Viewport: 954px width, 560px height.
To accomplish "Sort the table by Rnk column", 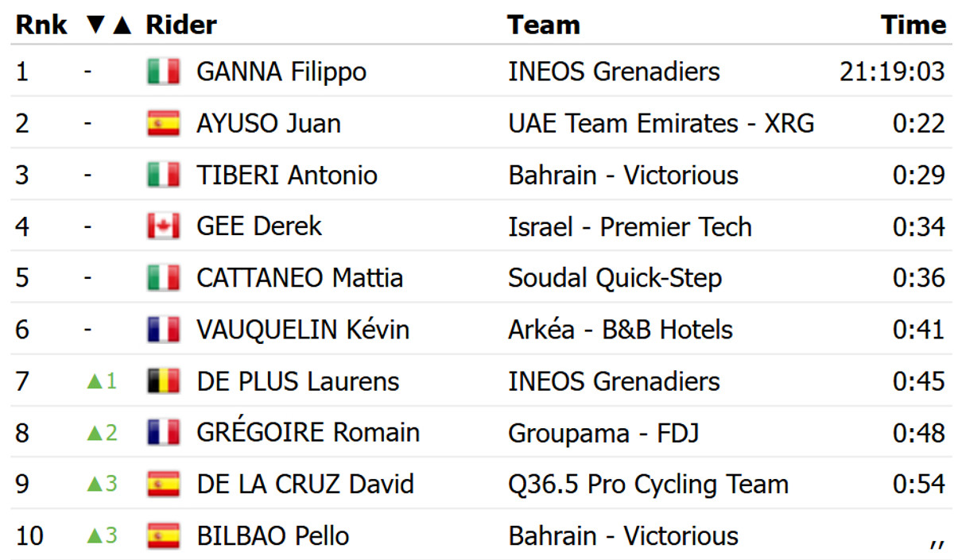I will coord(41,25).
